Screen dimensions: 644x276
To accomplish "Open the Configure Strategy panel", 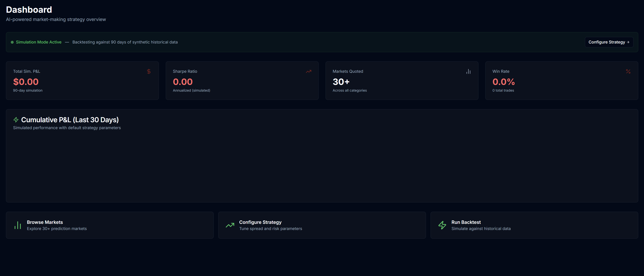I will 609,42.
